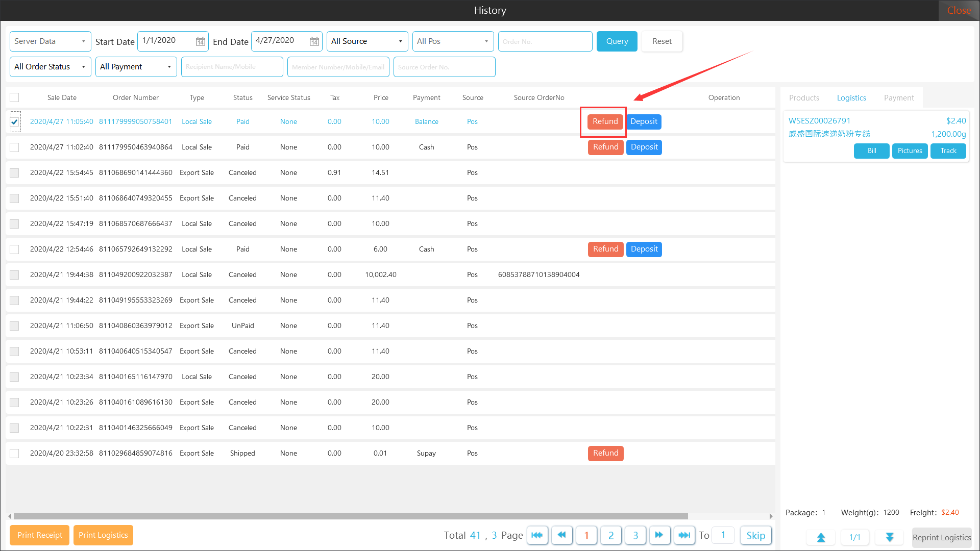980x551 pixels.
Task: Go to previous page arrow icon
Action: [x=561, y=535]
